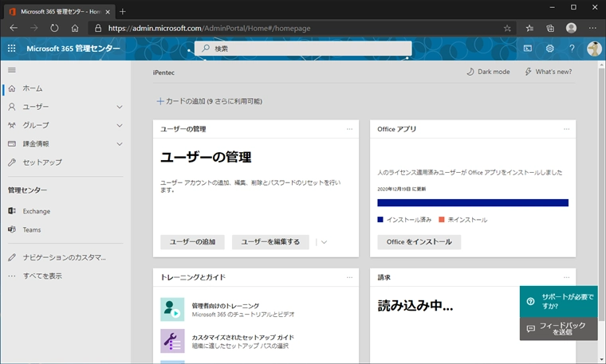Click the customized setup guide wrench icon
The image size is (606, 364).
tap(172, 341)
